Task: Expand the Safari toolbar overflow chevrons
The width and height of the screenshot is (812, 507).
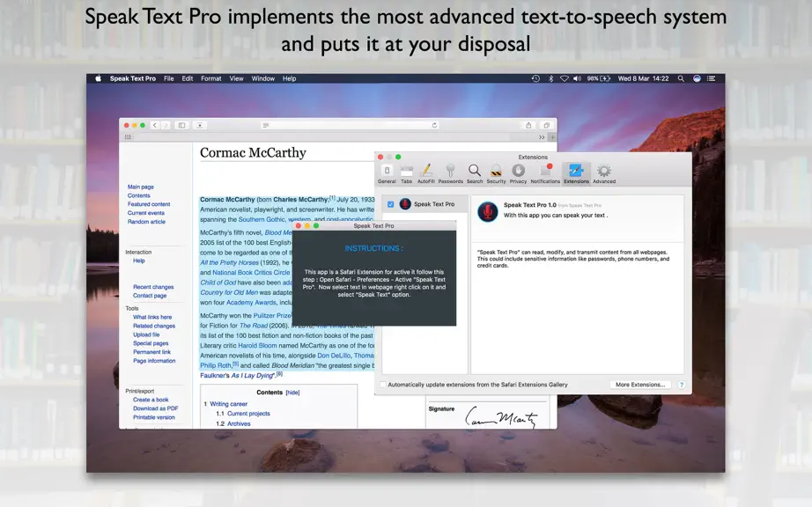Action: [x=541, y=137]
